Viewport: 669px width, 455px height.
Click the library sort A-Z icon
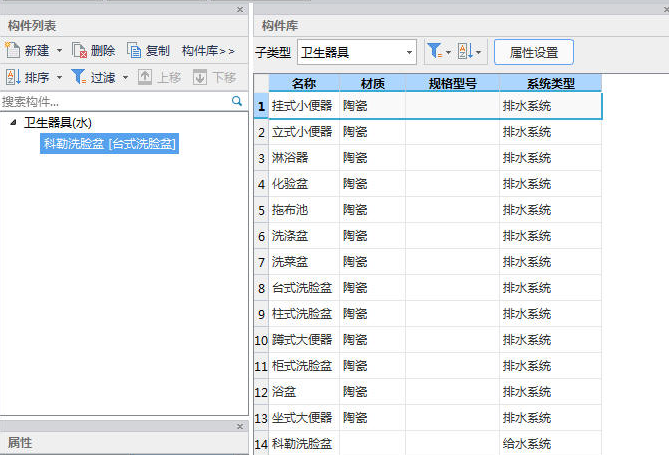pyautogui.click(x=468, y=52)
